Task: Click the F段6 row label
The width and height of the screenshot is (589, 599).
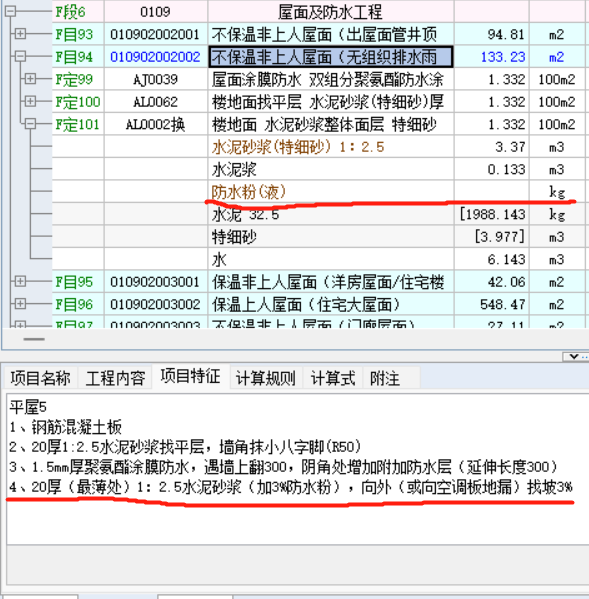Action: click(70, 12)
